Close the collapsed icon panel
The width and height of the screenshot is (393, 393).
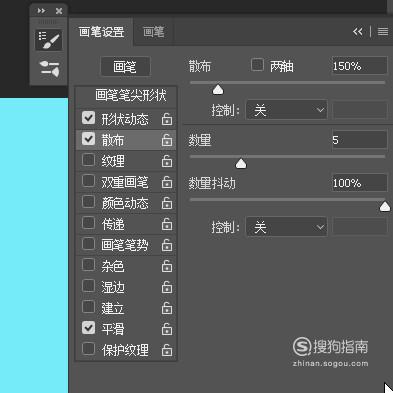pyautogui.click(x=59, y=11)
